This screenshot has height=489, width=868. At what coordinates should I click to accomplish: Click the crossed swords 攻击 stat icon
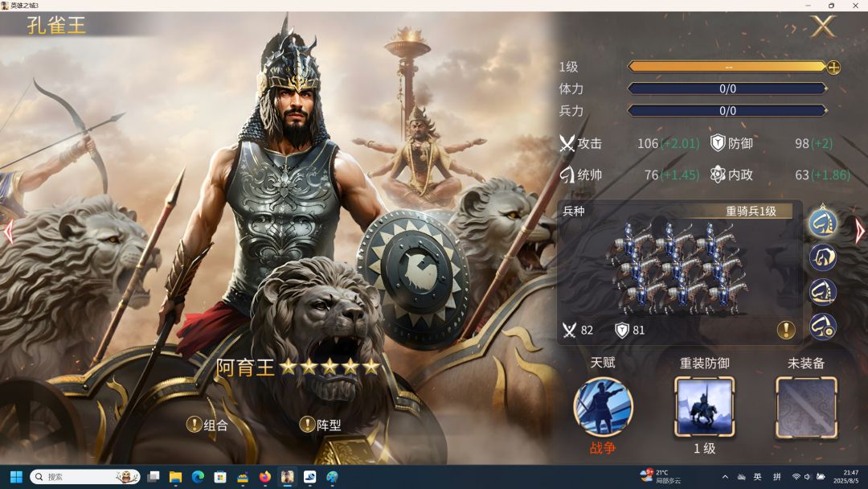coord(567,144)
